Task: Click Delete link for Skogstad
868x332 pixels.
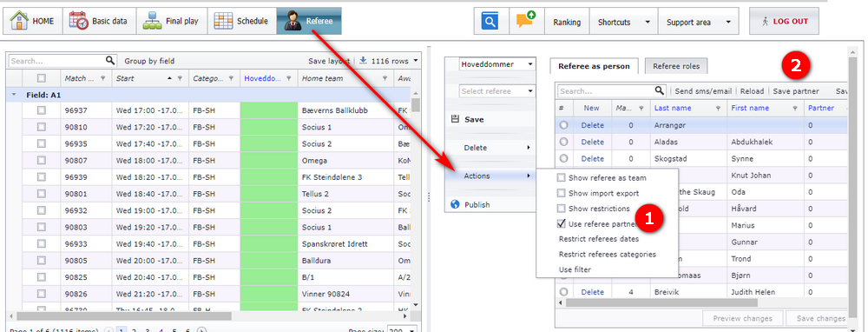Action: (592, 158)
